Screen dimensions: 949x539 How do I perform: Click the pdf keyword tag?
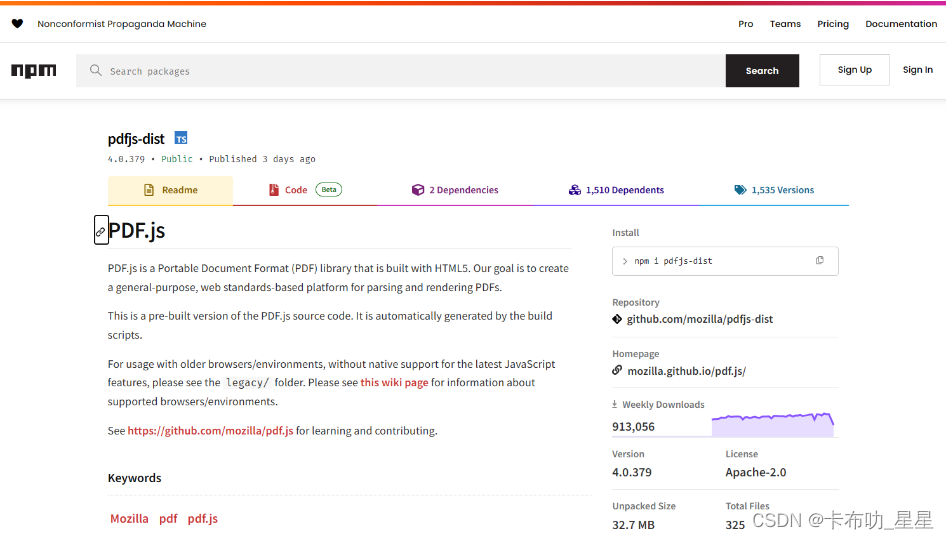point(168,518)
